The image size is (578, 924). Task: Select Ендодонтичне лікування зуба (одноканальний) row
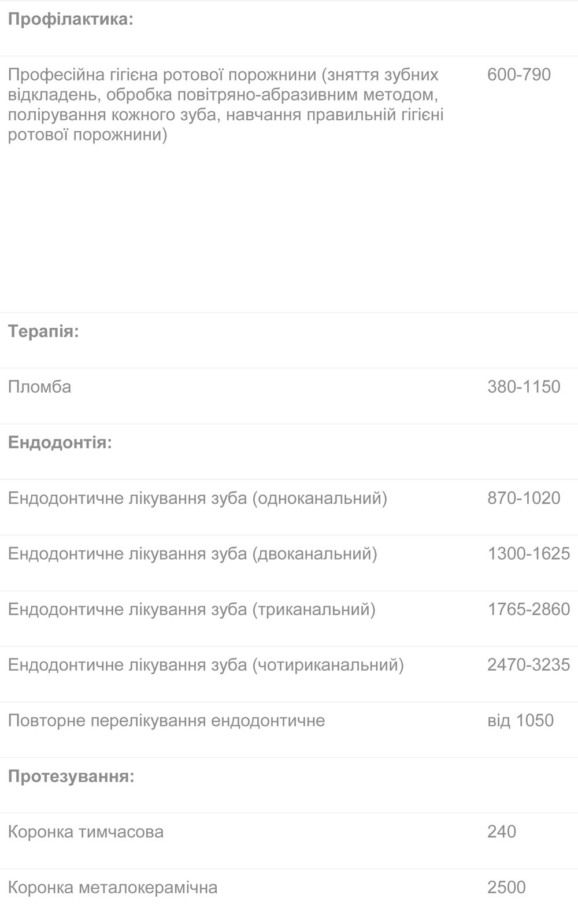[197, 498]
